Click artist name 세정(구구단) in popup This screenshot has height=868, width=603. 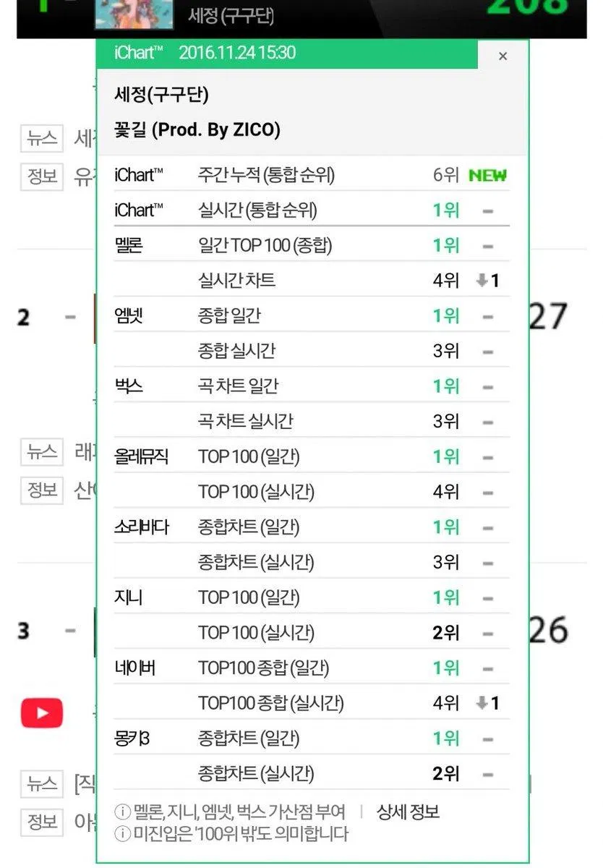[161, 94]
